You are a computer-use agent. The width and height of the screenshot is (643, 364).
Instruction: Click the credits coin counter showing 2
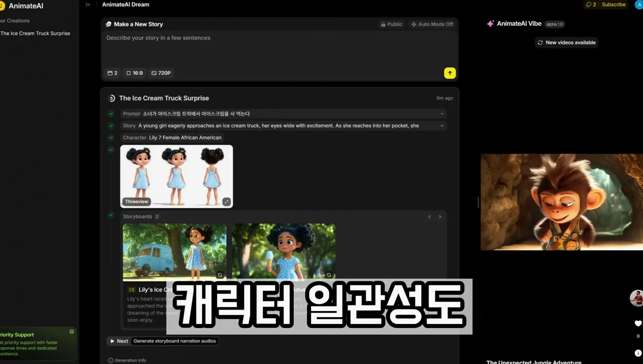(x=591, y=5)
